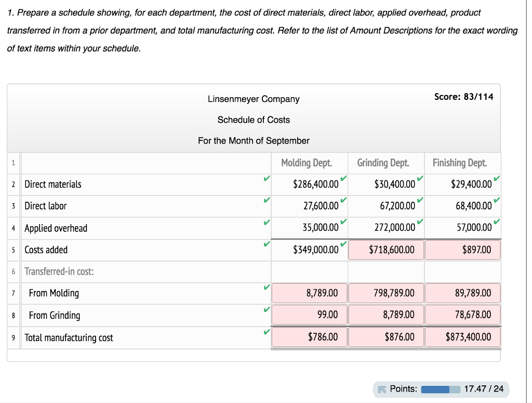
Task: Click green checkmark beside Total manufacturing cost
Action: point(267,332)
